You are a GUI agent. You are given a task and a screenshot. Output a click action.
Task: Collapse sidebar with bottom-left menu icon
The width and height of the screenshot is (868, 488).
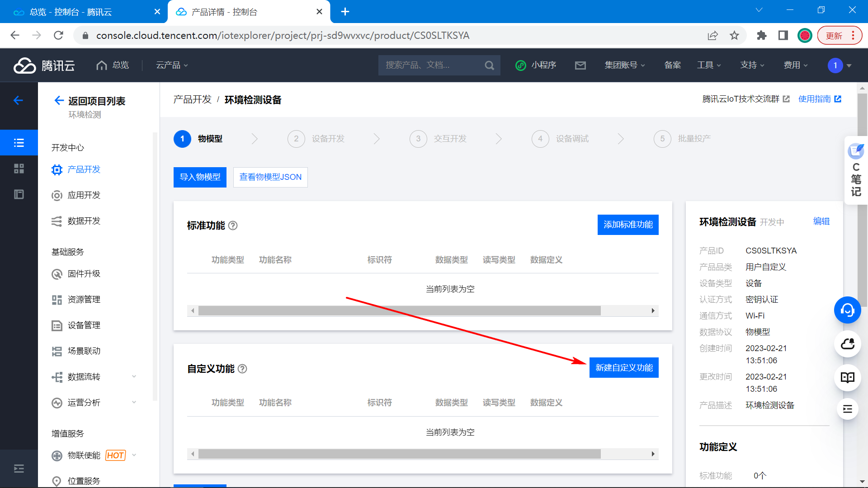pos(19,469)
